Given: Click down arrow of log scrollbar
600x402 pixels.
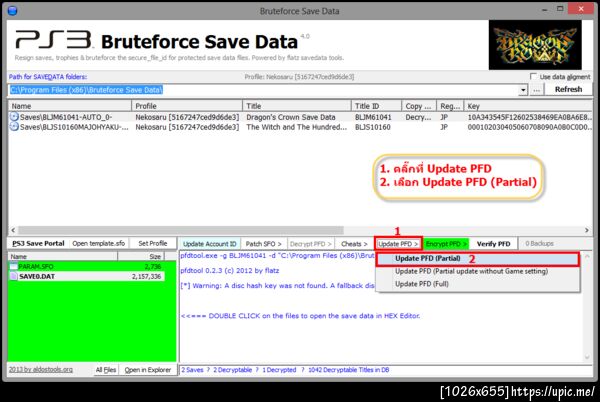Looking at the screenshot, I should 587,357.
